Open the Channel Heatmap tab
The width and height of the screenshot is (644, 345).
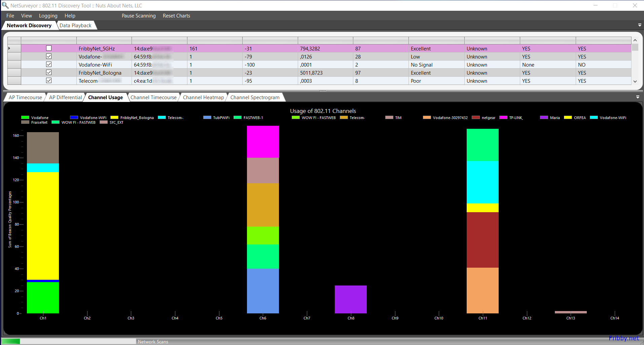pos(203,98)
